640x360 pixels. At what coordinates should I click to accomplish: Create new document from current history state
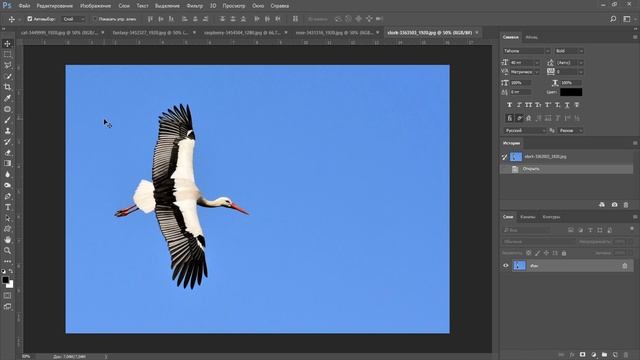point(602,204)
